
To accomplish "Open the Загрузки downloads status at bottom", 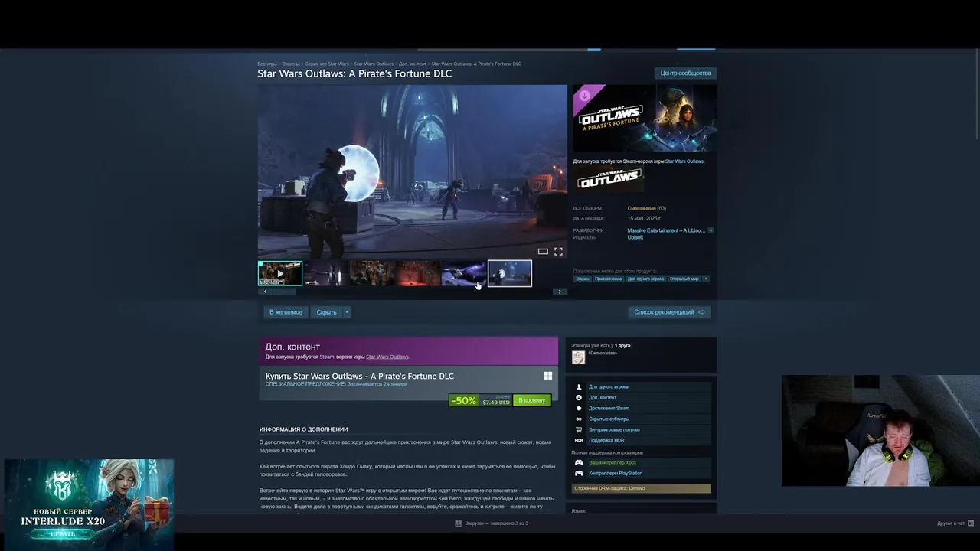I will pyautogui.click(x=491, y=523).
